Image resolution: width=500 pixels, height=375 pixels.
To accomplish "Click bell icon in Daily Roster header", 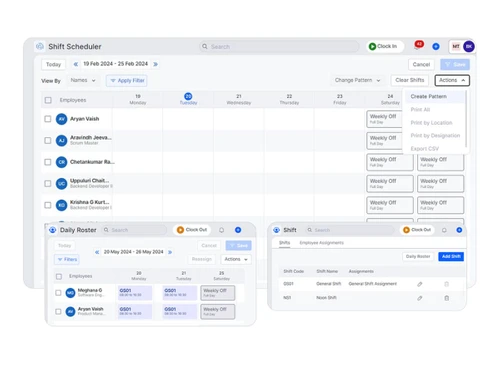I will coord(221,230).
